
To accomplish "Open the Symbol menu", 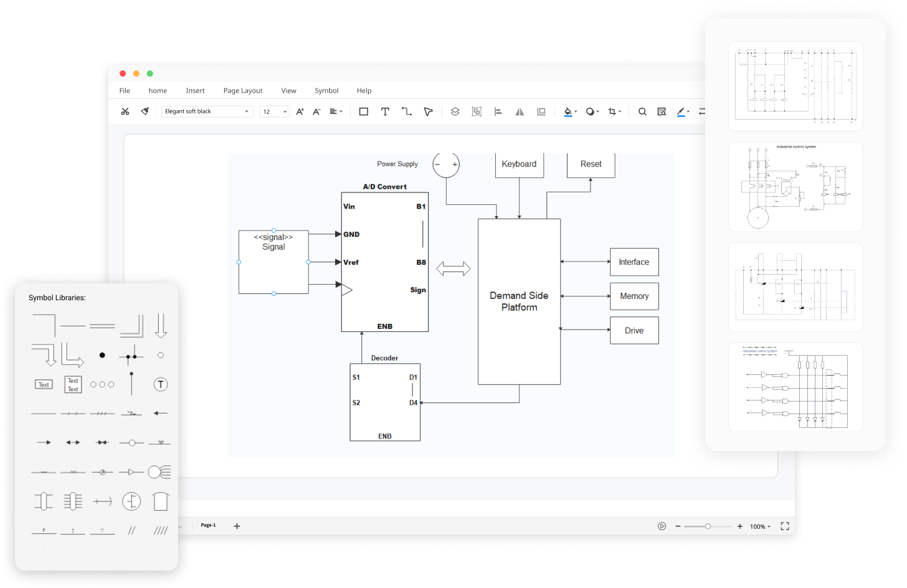I will coord(326,90).
